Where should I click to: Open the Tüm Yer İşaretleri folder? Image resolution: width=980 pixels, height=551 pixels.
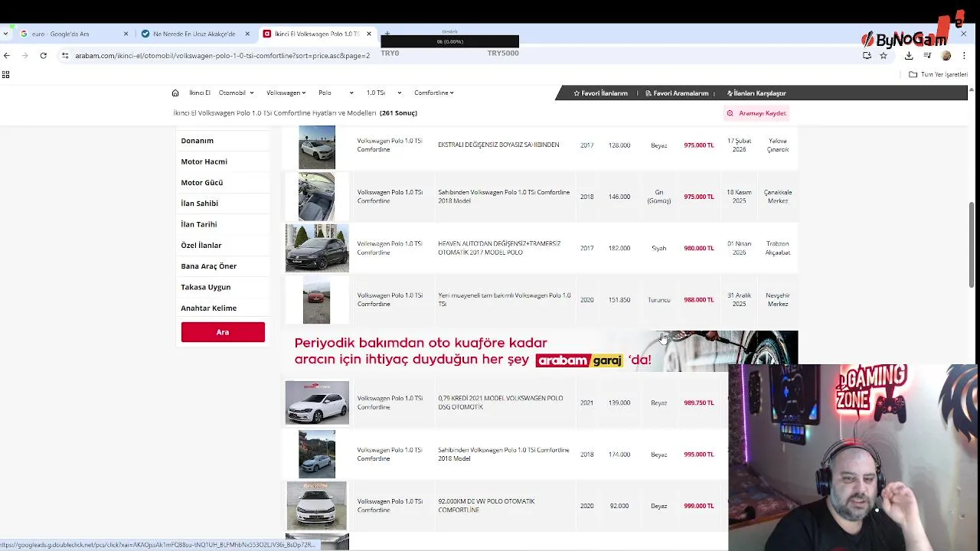coord(938,74)
